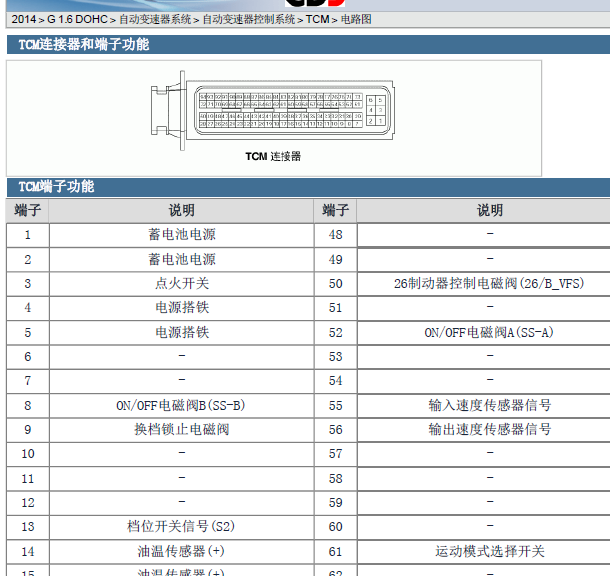Click the 点火开关 cell
This screenshot has height=576, width=610.
click(x=182, y=284)
